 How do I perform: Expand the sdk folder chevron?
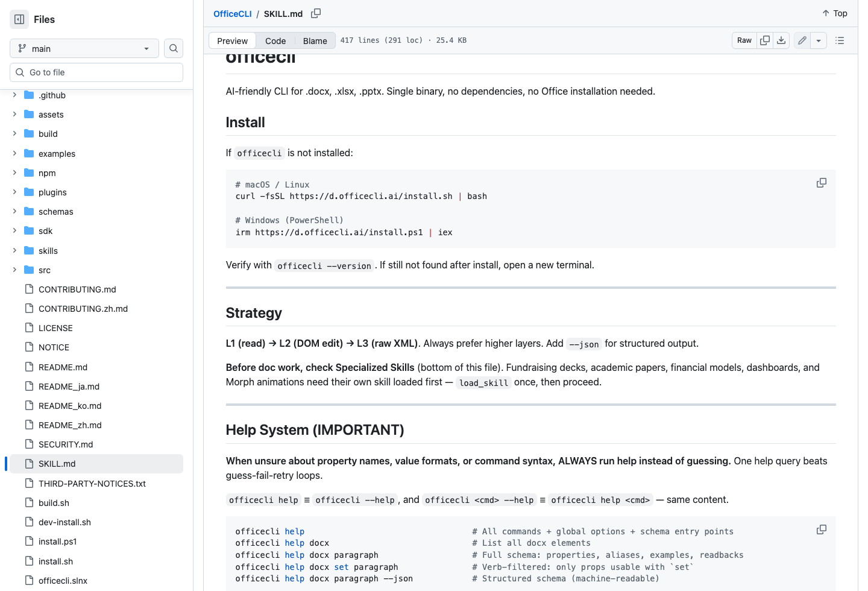[14, 231]
